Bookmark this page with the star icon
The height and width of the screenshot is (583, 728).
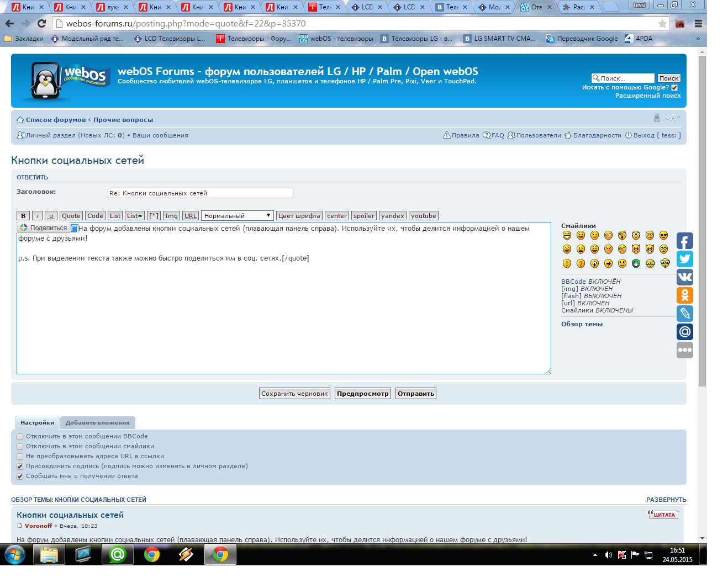pyautogui.click(x=662, y=24)
